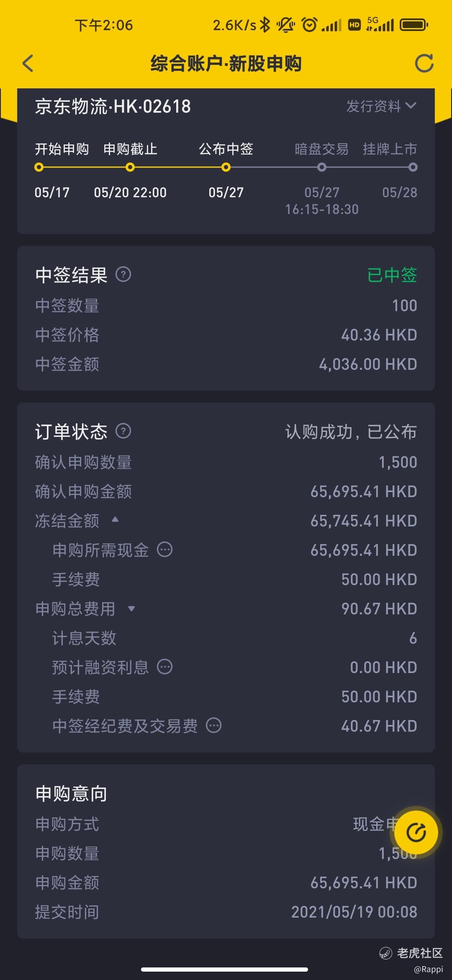Toggle the 申购总费用 details arrow

[131, 609]
